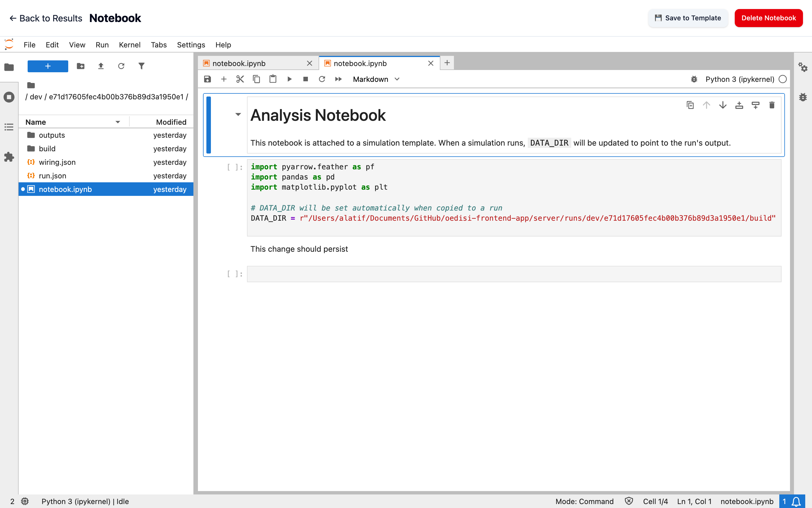Click the dev breadcrumb path segment
This screenshot has width=812, height=508.
36,97
